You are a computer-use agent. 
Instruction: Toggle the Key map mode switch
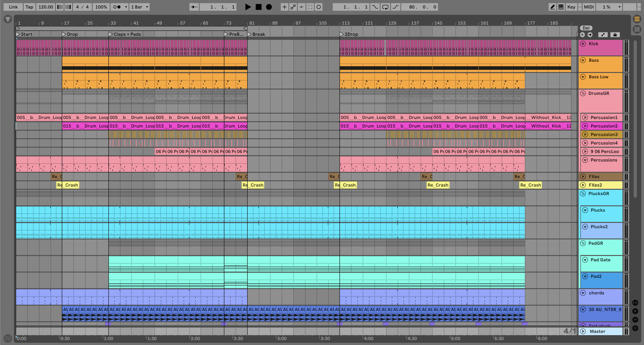tap(571, 7)
